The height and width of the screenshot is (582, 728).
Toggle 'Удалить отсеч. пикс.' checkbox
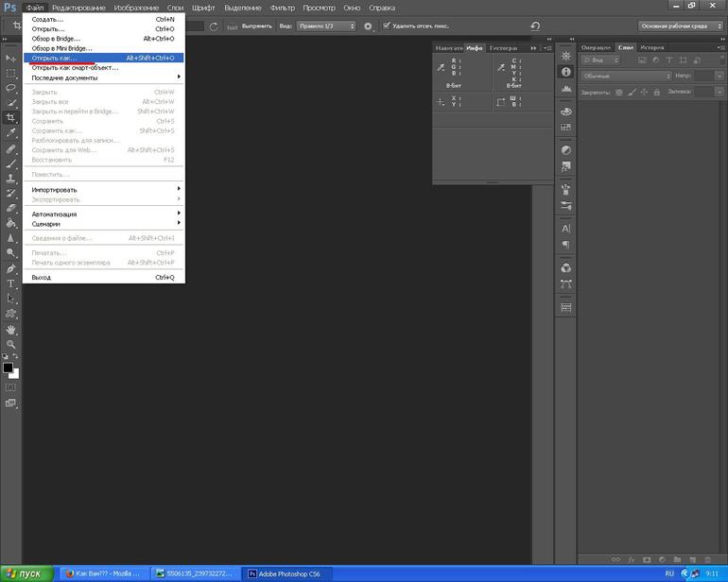pos(386,26)
